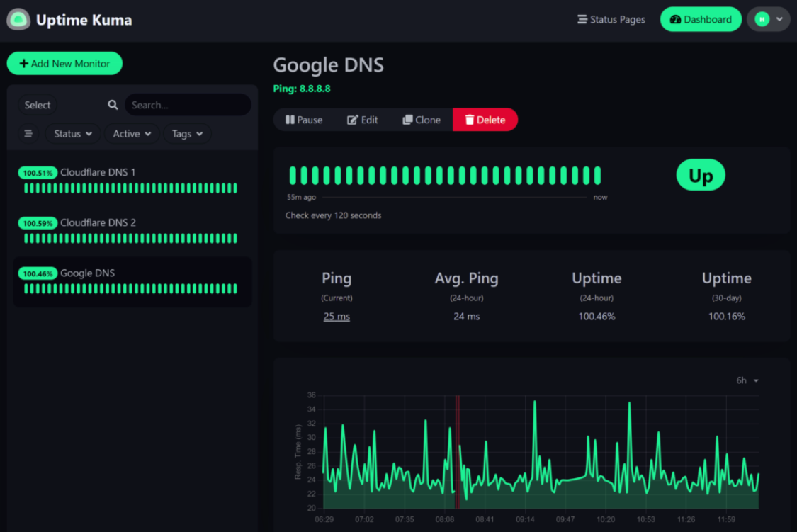Go to the Dashboard tab
Viewport: 797px width, 532px height.
tap(701, 20)
